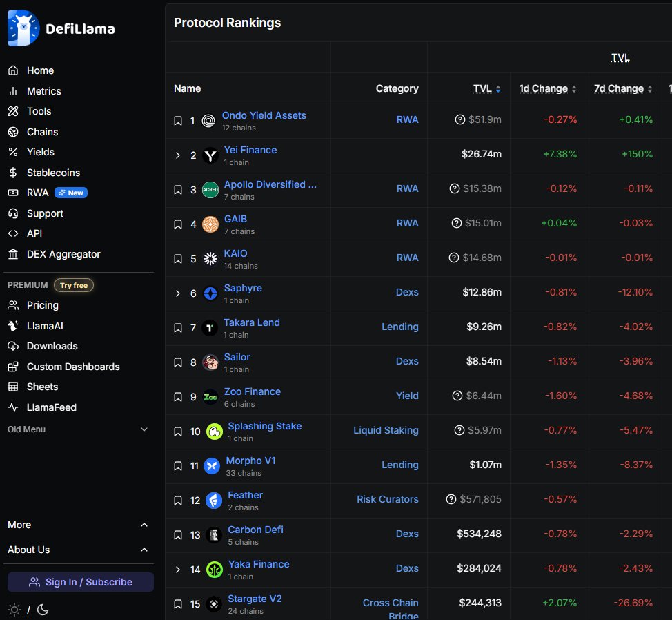
Task: Bookmark Ondo Yield Assets
Action: click(x=178, y=121)
